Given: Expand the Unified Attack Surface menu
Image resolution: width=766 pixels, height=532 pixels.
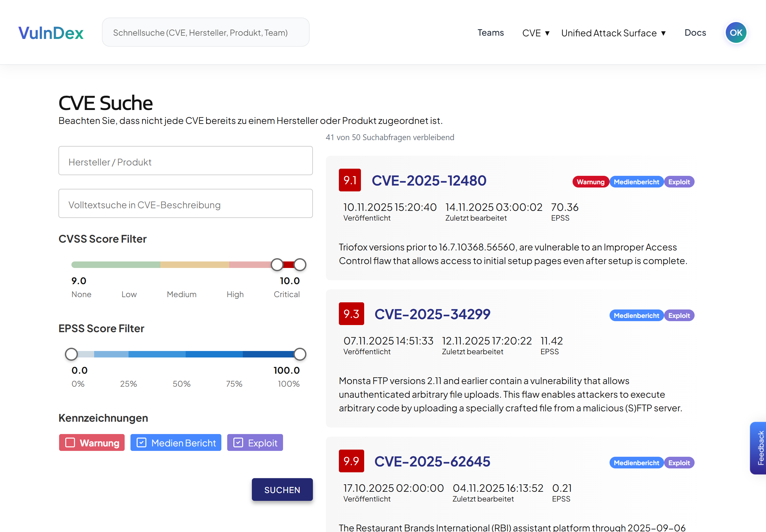Looking at the screenshot, I should tap(613, 33).
